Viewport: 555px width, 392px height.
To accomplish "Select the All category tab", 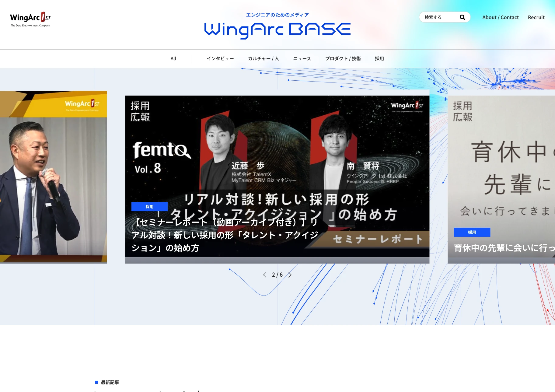I will click(173, 58).
